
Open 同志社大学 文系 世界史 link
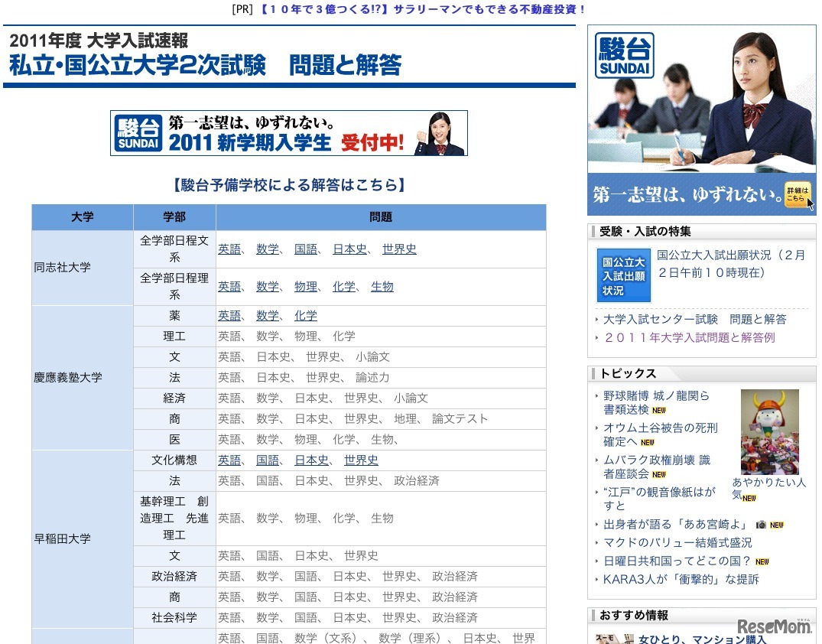point(399,249)
